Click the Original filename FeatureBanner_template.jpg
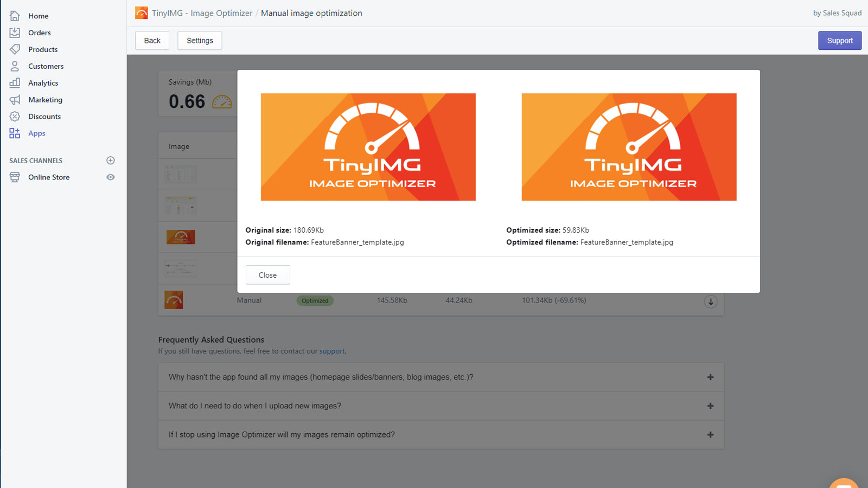The image size is (868, 488). point(324,242)
